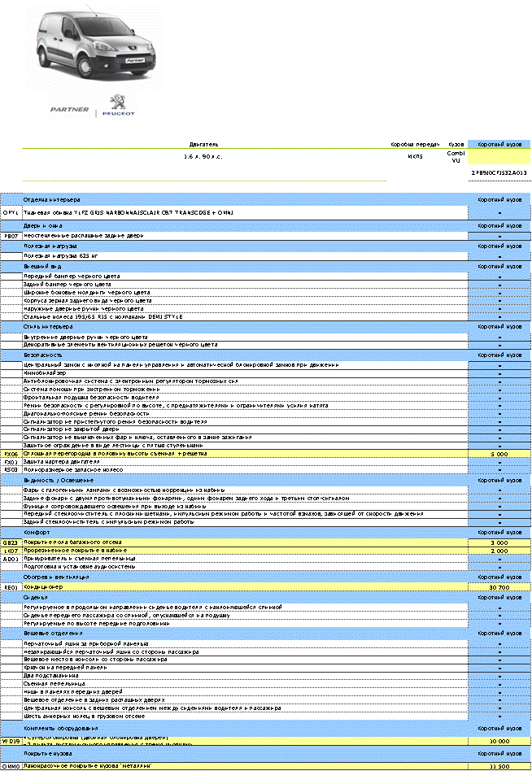The height and width of the screenshot is (771, 532).
Task: Select the 5 000 price cell
Action: click(x=499, y=454)
